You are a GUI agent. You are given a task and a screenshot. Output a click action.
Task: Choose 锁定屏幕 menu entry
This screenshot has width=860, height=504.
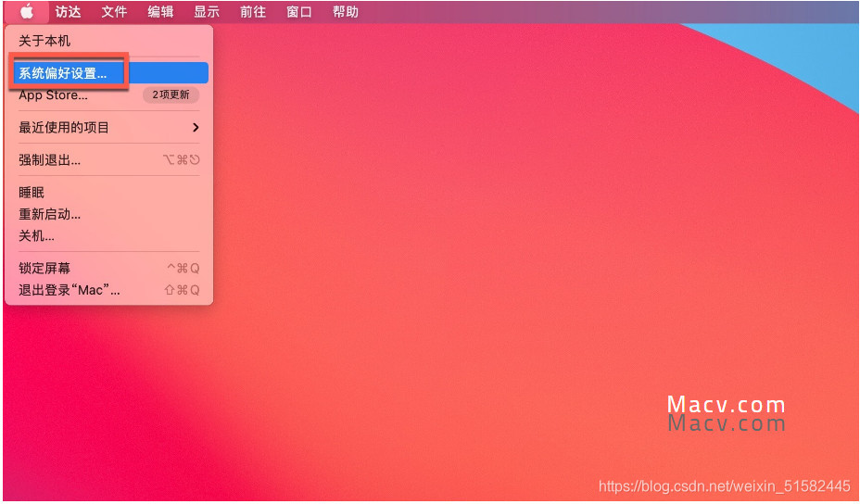108,269
